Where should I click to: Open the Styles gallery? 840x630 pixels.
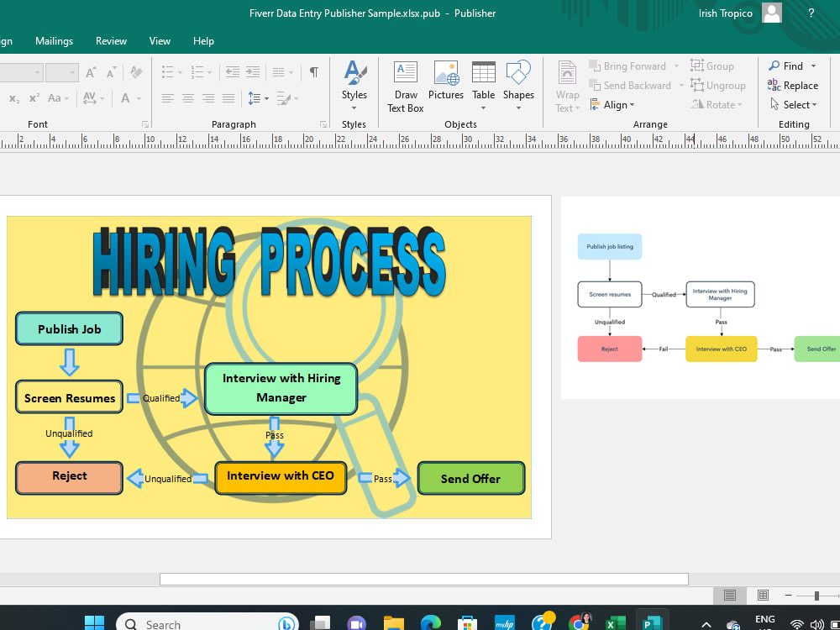[x=354, y=86]
